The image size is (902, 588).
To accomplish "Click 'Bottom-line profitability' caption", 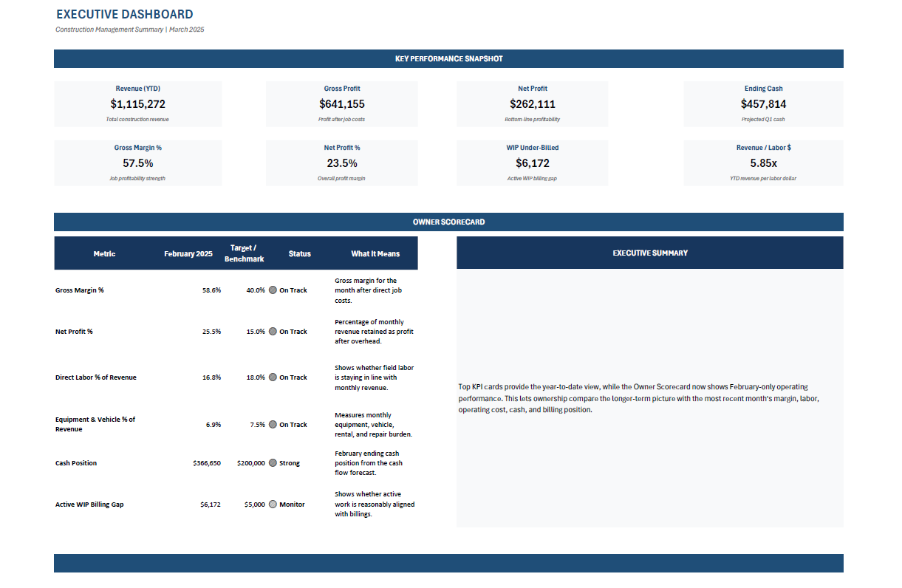I will pos(533,119).
